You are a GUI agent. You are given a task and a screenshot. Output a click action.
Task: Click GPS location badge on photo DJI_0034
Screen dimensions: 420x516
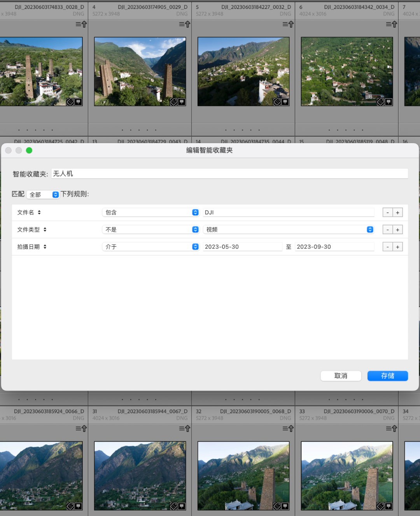click(x=388, y=102)
